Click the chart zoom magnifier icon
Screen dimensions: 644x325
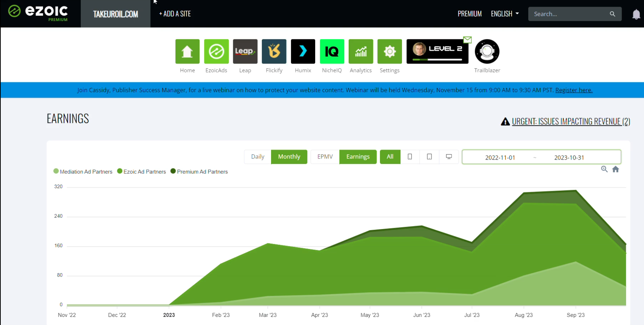pyautogui.click(x=604, y=169)
